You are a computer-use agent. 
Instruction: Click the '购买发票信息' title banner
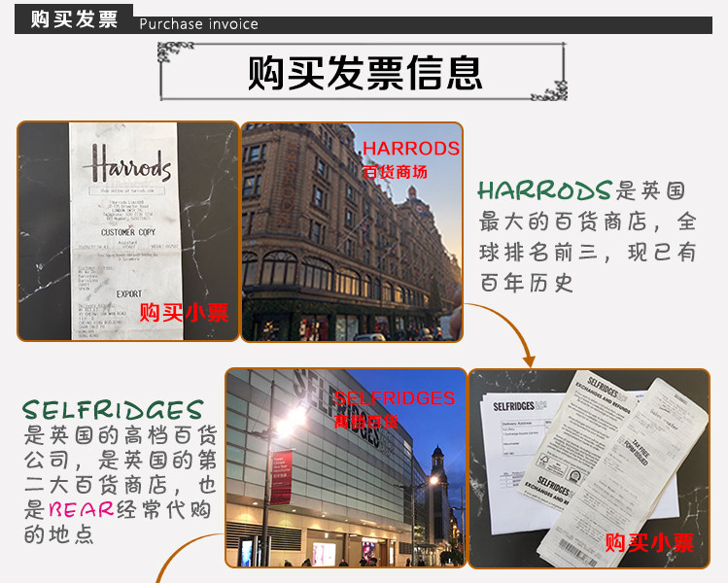pos(363,72)
